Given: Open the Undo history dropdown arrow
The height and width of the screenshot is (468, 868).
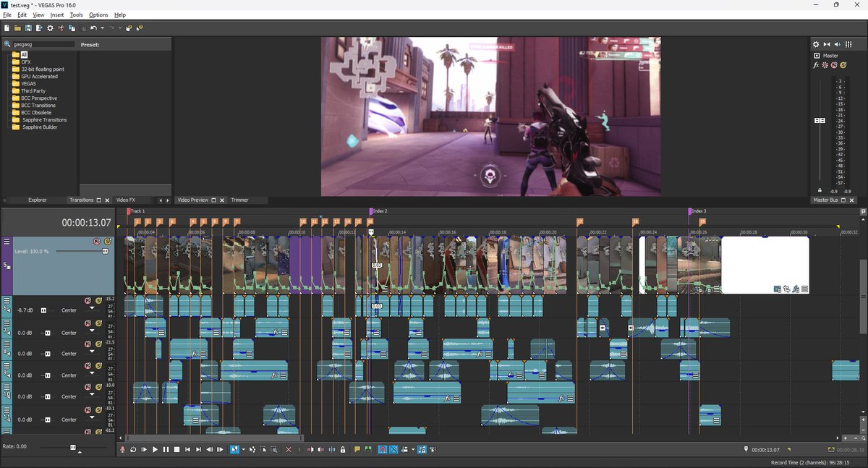Looking at the screenshot, I should click(102, 28).
